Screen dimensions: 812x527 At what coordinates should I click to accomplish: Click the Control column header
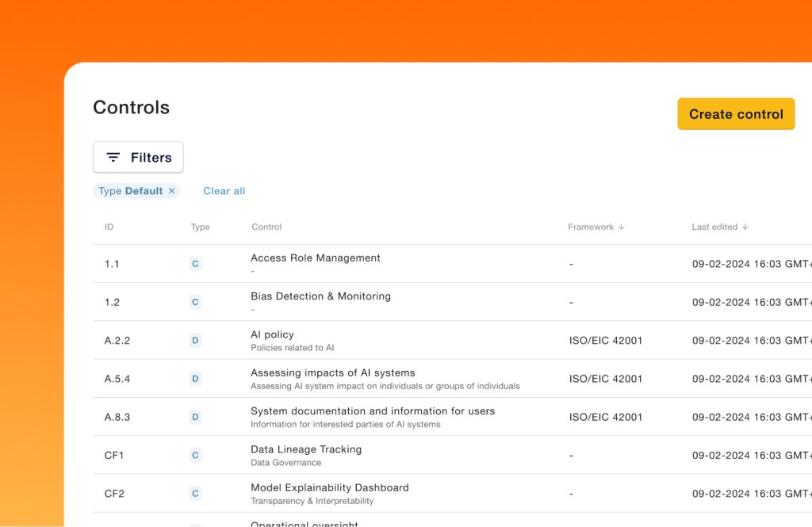[266, 227]
